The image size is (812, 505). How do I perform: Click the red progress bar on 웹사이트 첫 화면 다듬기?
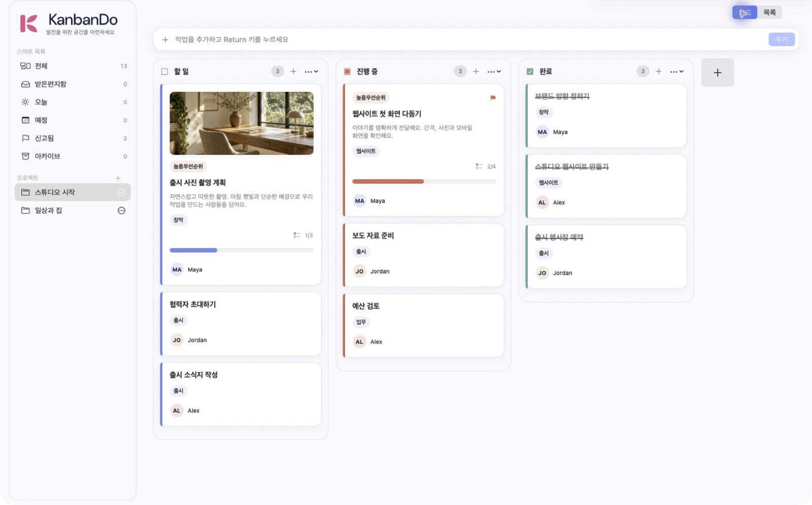coord(424,182)
